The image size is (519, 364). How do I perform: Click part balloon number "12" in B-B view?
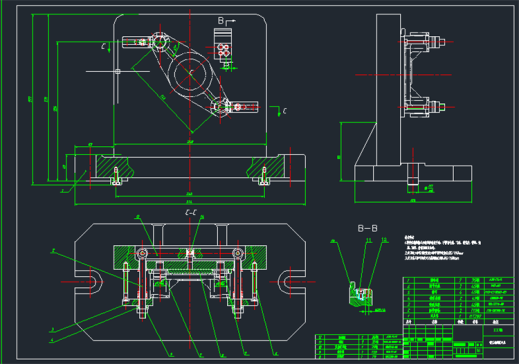(x=384, y=240)
